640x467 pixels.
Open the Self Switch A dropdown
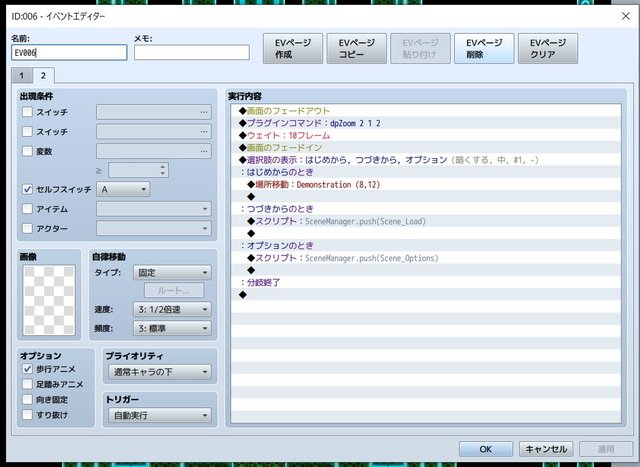pyautogui.click(x=123, y=189)
